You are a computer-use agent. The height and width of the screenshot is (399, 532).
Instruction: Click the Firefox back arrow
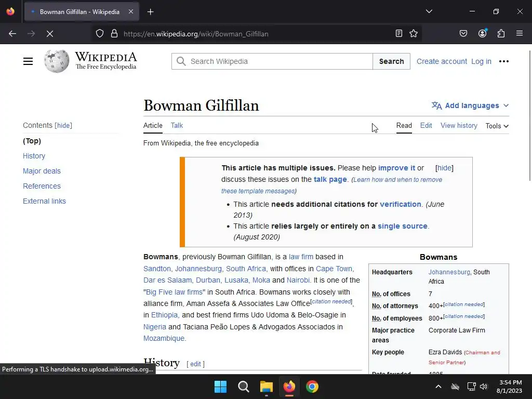click(x=12, y=34)
